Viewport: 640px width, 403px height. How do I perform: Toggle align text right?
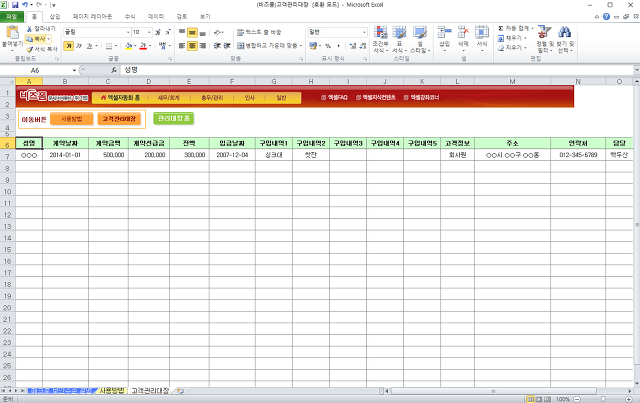(x=202, y=46)
